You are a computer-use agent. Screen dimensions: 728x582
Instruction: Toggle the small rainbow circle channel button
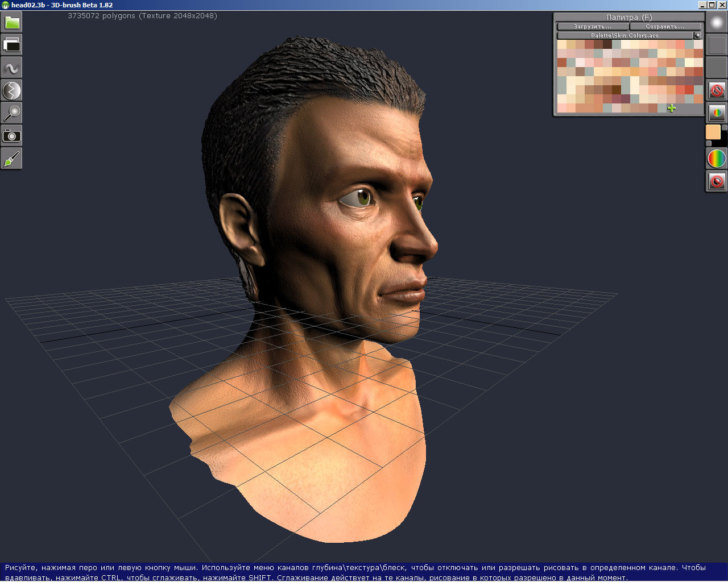point(717,113)
